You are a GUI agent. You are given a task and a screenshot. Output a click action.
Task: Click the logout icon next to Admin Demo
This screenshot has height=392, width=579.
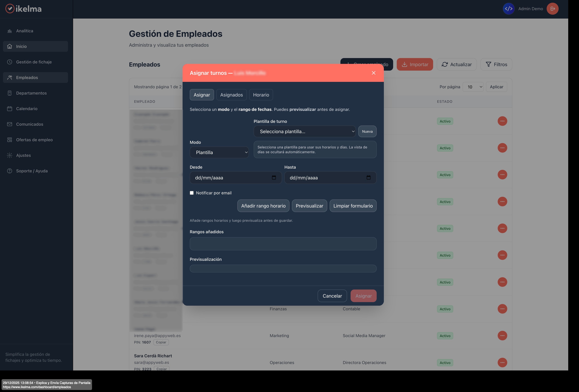(x=552, y=9)
